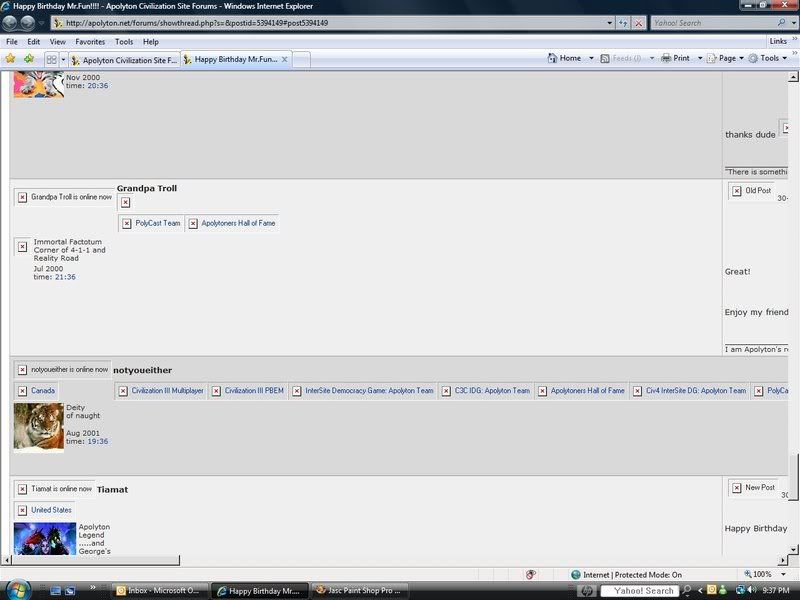Stop loading with the red X button
Viewport: 800px width, 600px height.
[x=638, y=23]
